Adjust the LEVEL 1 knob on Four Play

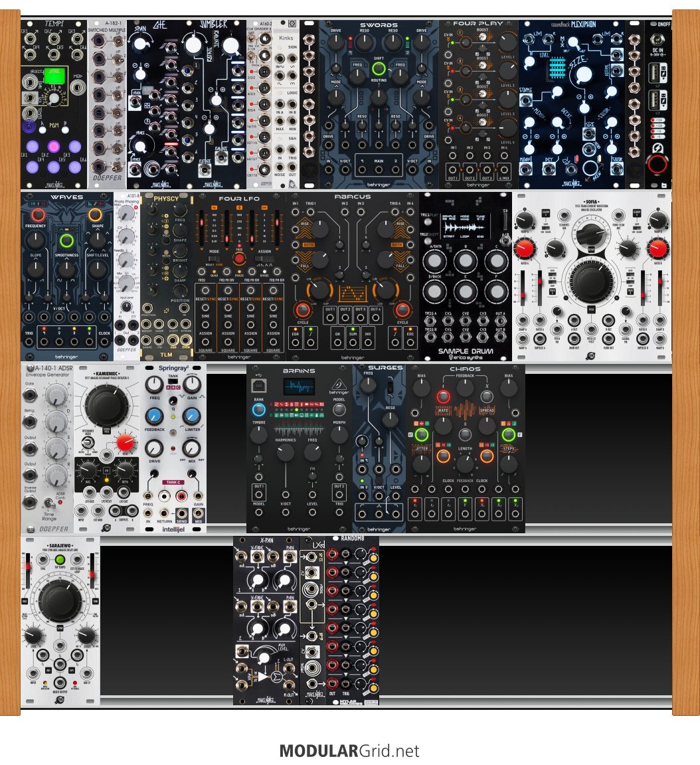[x=507, y=42]
